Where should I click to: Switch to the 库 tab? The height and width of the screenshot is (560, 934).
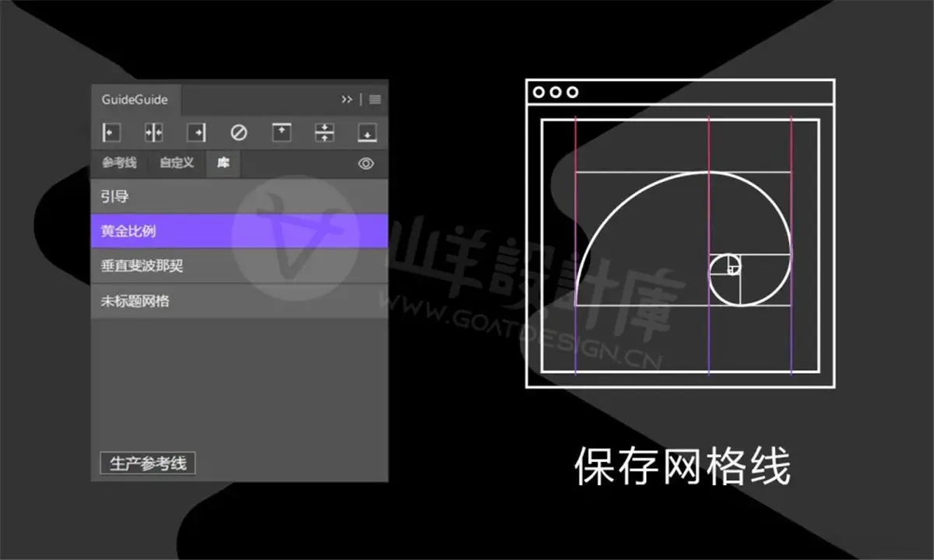click(223, 163)
